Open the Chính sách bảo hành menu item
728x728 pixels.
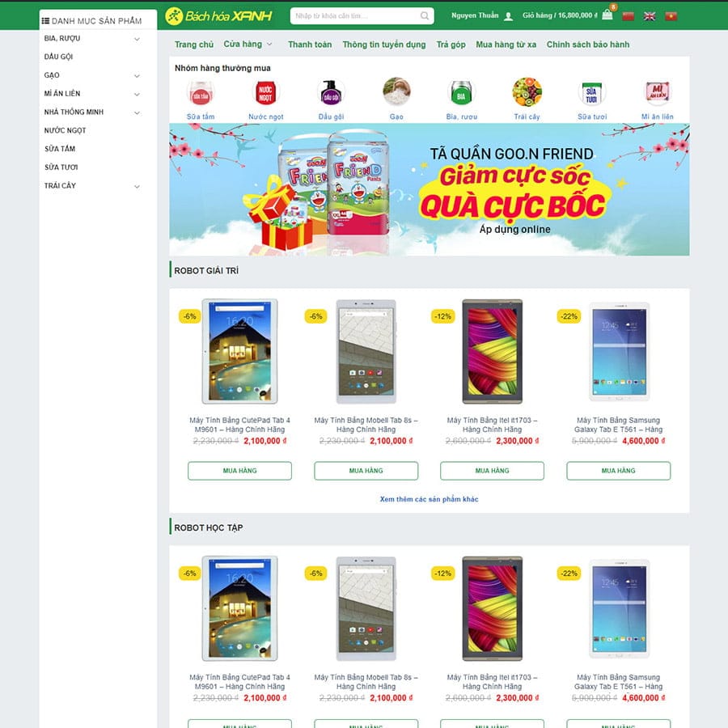pyautogui.click(x=588, y=44)
